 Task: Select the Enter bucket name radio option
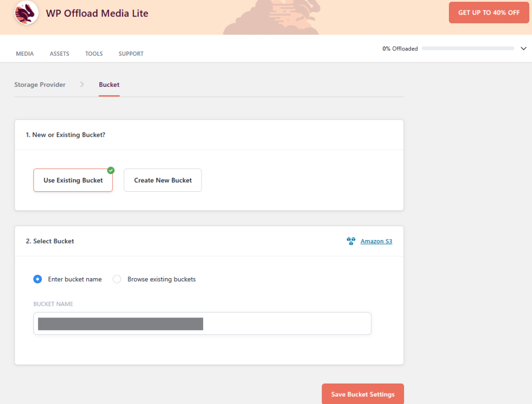(x=37, y=279)
